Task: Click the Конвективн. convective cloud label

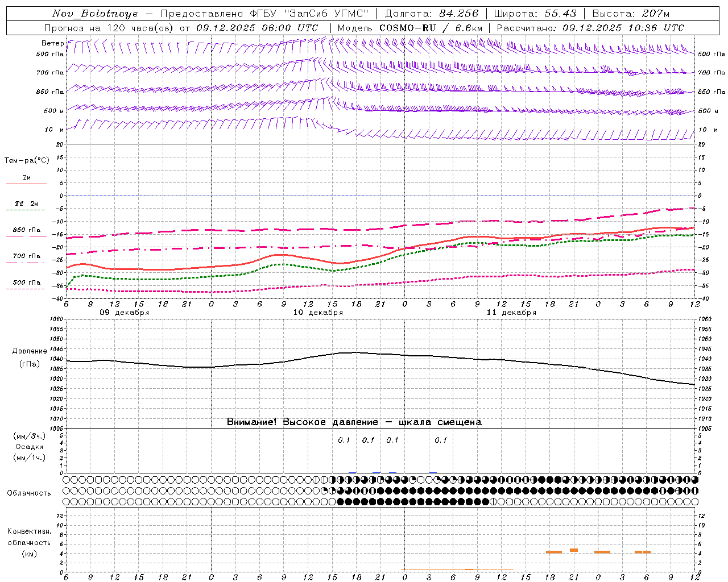Action: (x=29, y=531)
